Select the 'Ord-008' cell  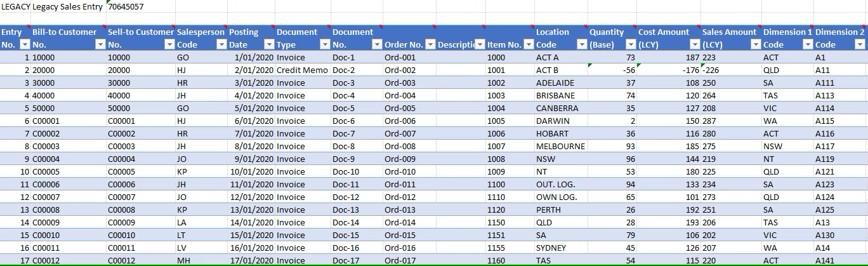pos(409,146)
